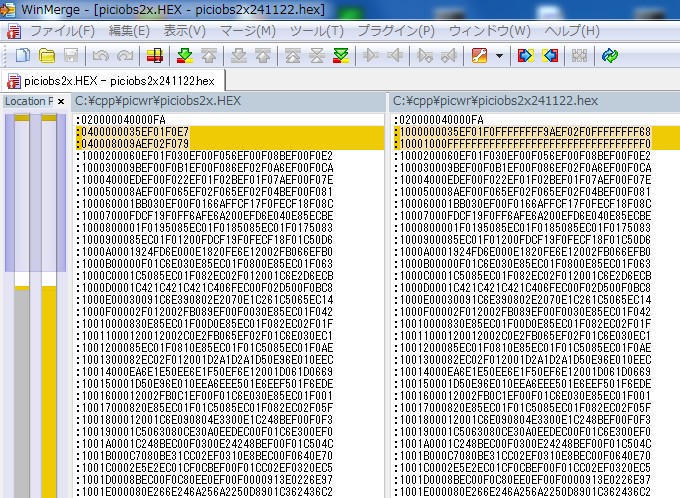Open Options with the orange wrench icon
The height and width of the screenshot is (498, 680).
[x=479, y=56]
